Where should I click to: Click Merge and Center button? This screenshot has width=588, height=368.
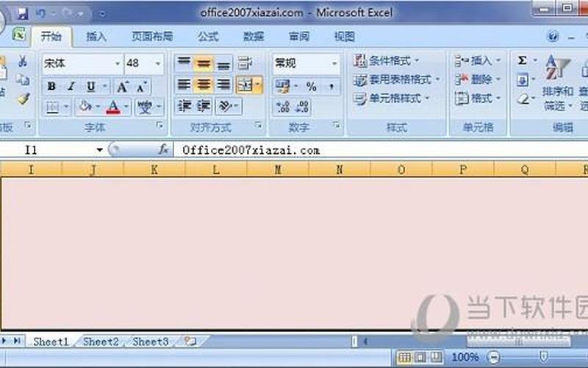point(245,85)
